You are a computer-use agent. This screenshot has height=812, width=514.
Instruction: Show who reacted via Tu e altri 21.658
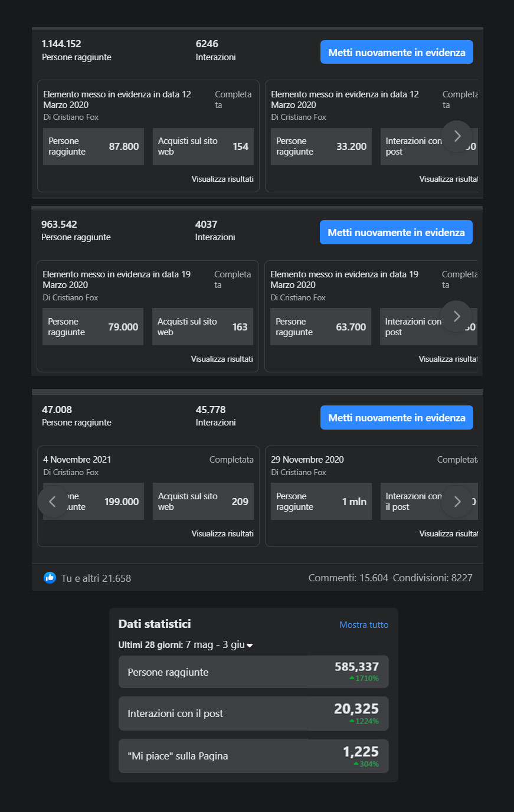(x=96, y=578)
